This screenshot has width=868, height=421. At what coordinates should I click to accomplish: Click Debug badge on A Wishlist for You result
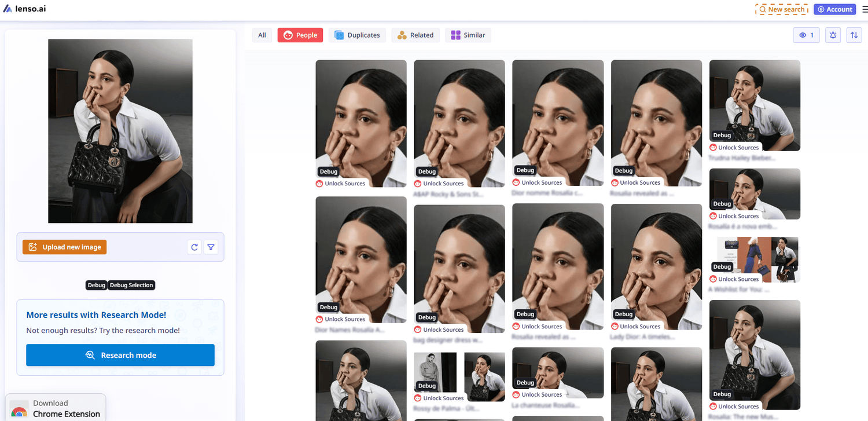click(722, 267)
